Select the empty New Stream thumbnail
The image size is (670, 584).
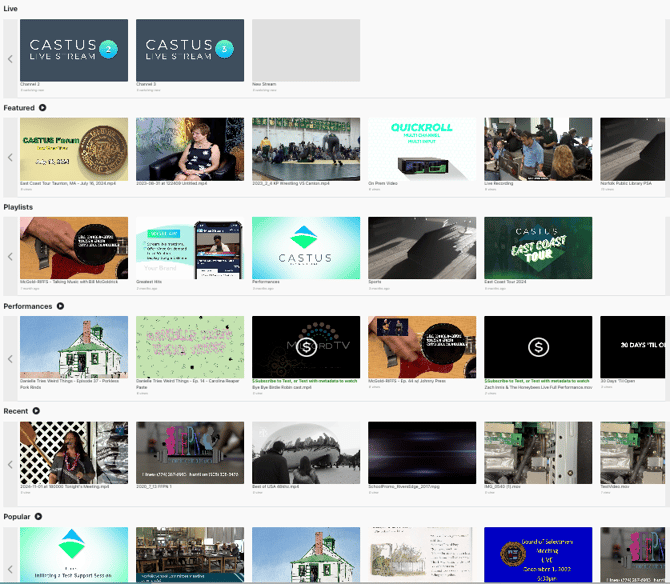click(306, 50)
